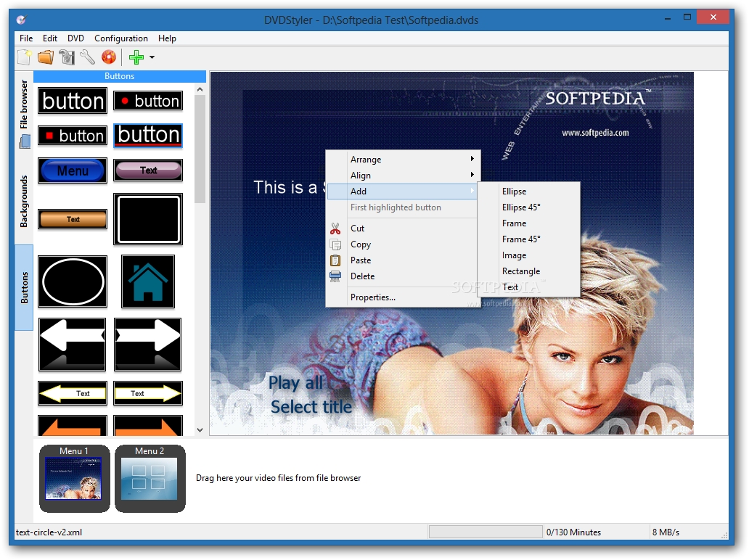The width and height of the screenshot is (749, 560).
Task: Click the Burn DVD disc icon
Action: (x=109, y=57)
